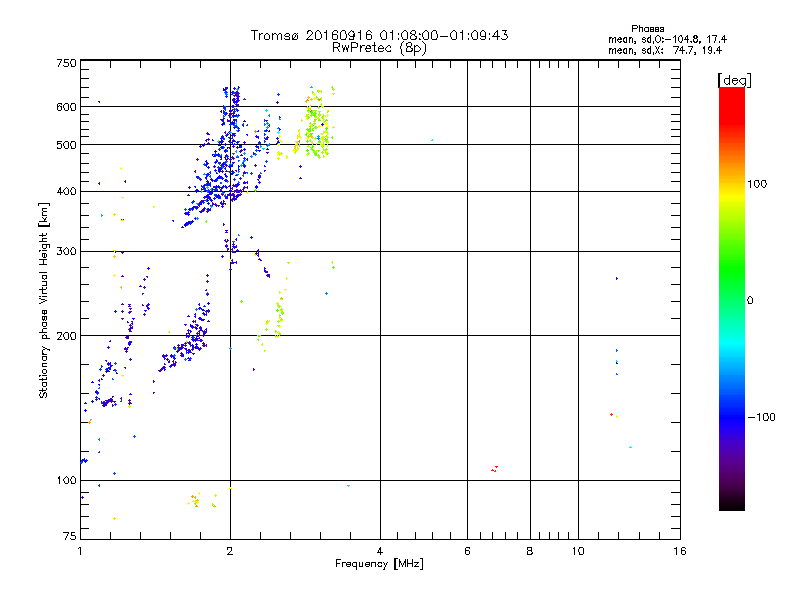The width and height of the screenshot is (800, 600).
Task: Click the y-axis tick label "750"
Action: [66, 63]
